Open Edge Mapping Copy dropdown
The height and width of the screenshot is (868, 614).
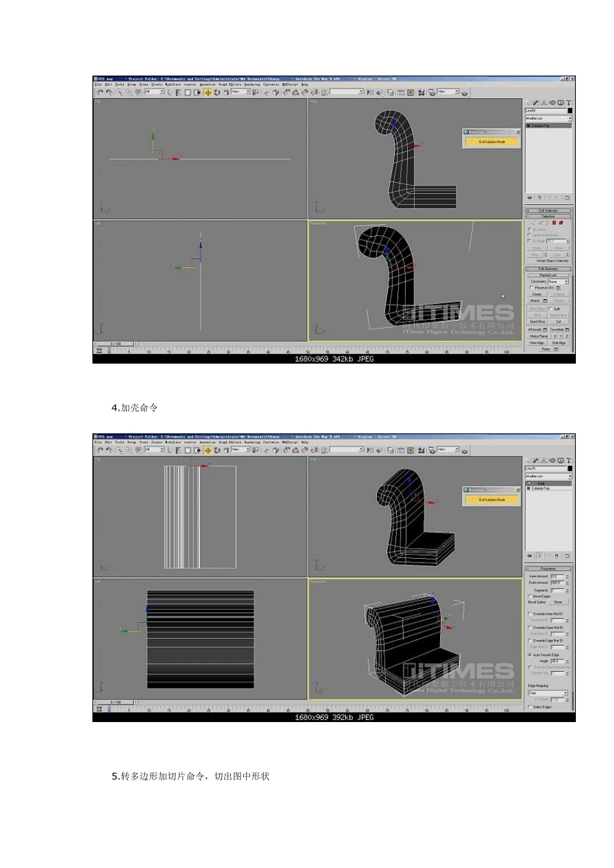[x=548, y=693]
